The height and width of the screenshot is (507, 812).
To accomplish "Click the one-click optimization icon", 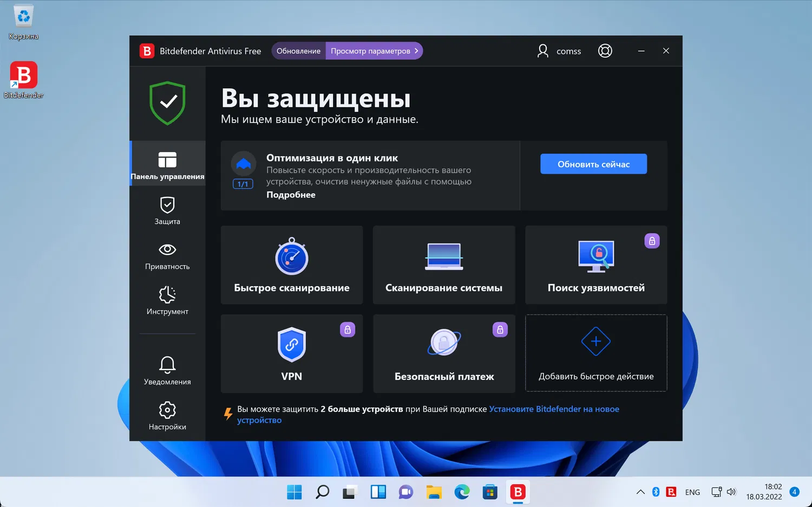I will (244, 163).
